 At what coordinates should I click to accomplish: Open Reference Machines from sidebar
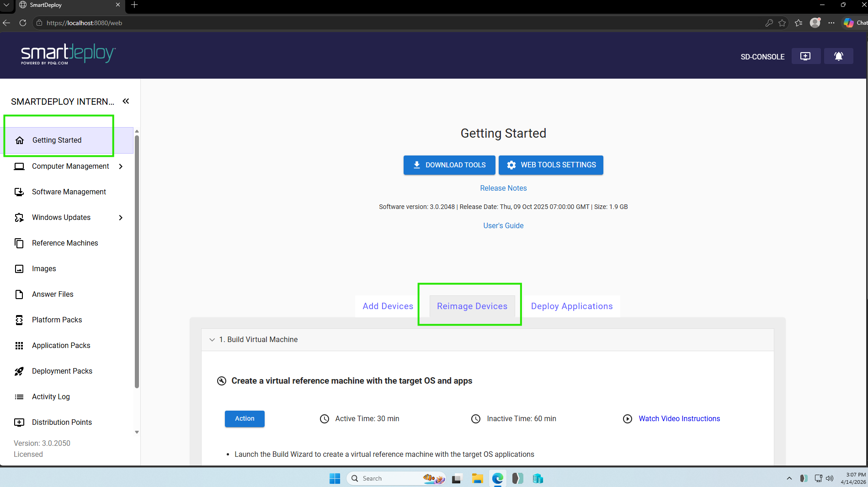[65, 243]
